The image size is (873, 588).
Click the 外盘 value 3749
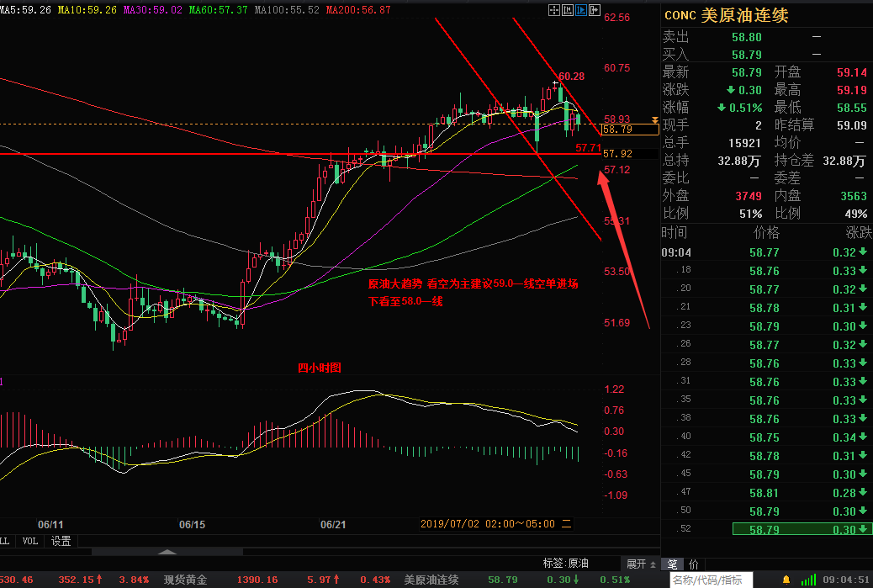tap(749, 196)
